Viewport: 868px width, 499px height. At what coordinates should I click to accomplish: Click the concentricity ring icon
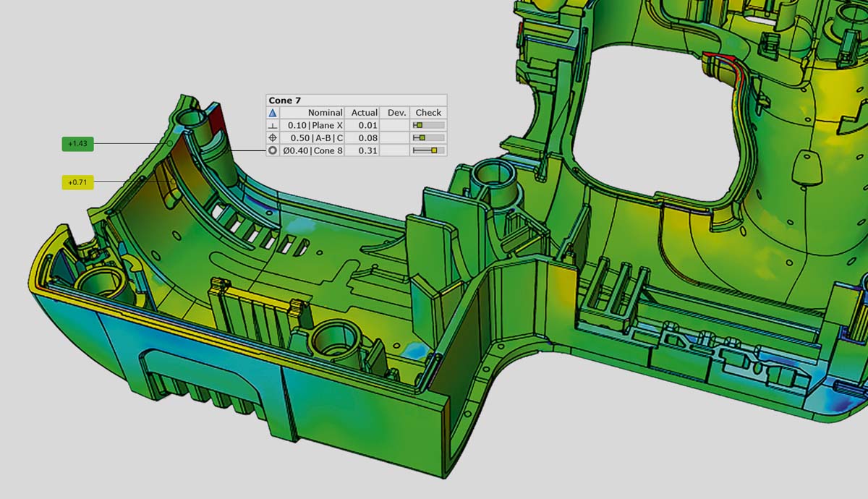coord(273,150)
